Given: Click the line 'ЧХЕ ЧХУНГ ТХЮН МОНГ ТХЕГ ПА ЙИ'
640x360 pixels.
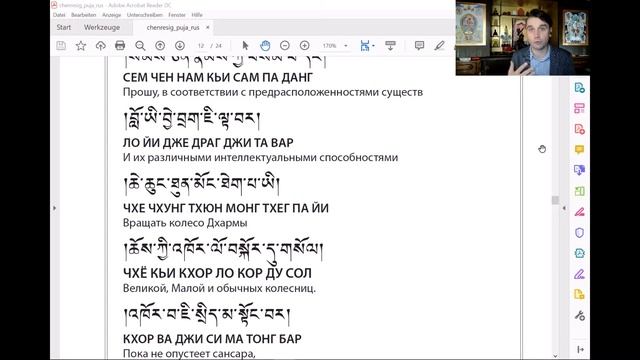Looking at the screenshot, I should click(226, 208).
